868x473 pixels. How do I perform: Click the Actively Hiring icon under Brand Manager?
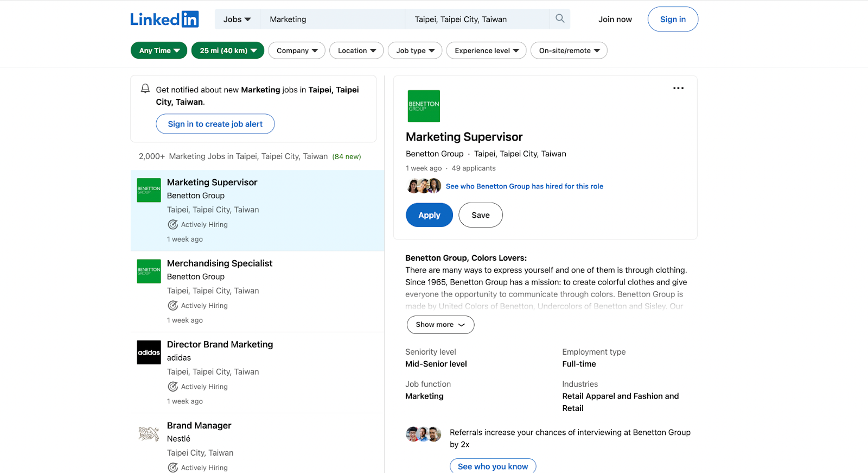pos(173,468)
